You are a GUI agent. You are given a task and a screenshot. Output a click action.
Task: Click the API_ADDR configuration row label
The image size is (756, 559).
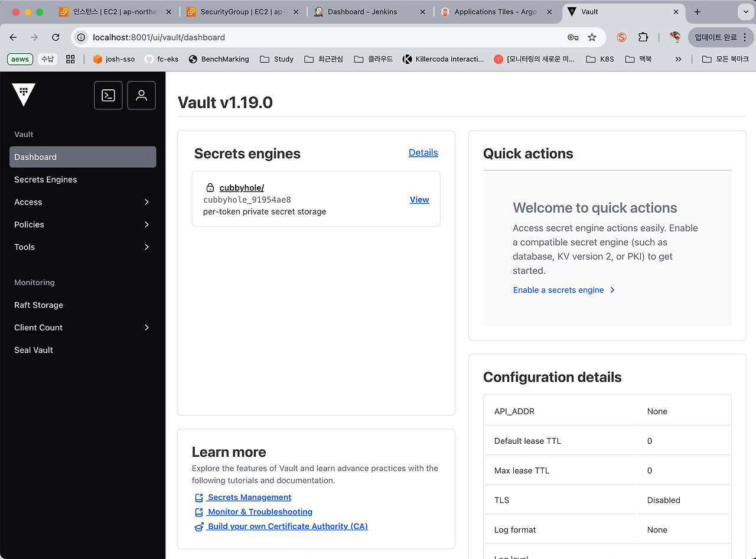point(514,411)
